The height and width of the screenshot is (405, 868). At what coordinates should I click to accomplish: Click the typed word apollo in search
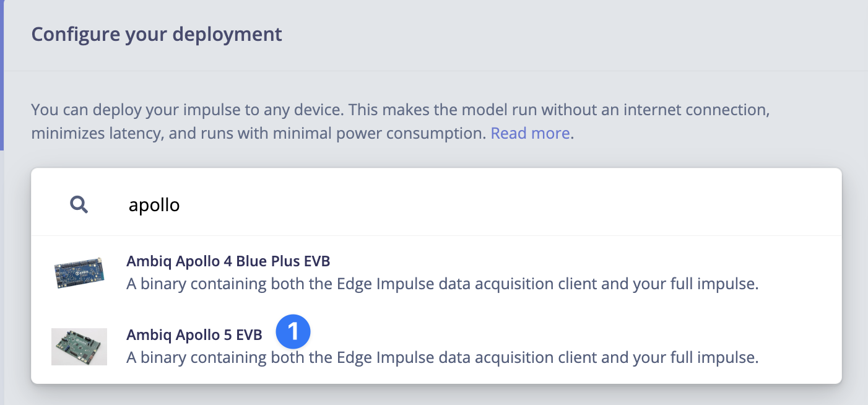154,205
